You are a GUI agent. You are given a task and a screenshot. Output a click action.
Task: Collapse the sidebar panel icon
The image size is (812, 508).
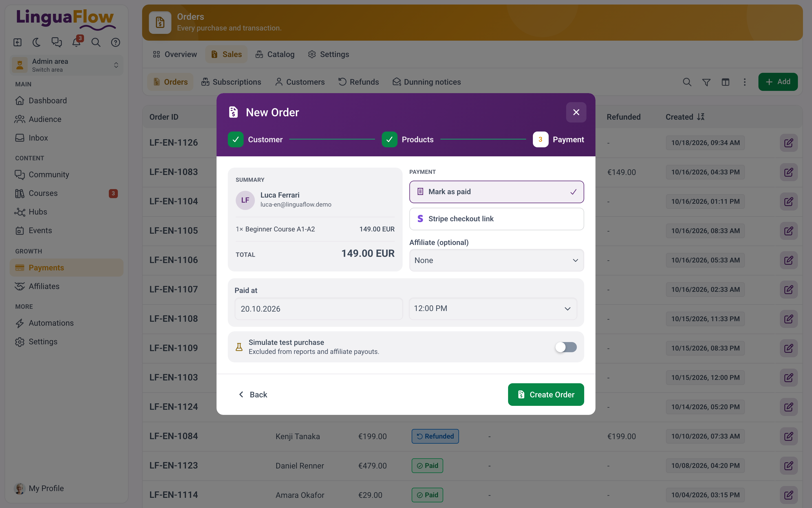[17, 42]
